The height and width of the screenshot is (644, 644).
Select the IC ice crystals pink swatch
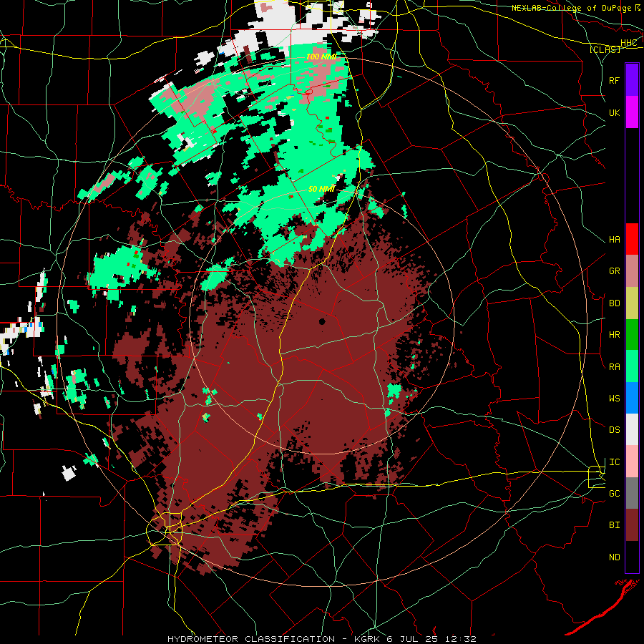[632, 462]
